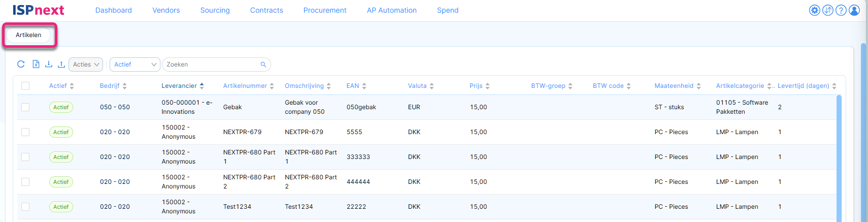Sort by Bedrijf column arrows
868x222 pixels.
(124, 86)
